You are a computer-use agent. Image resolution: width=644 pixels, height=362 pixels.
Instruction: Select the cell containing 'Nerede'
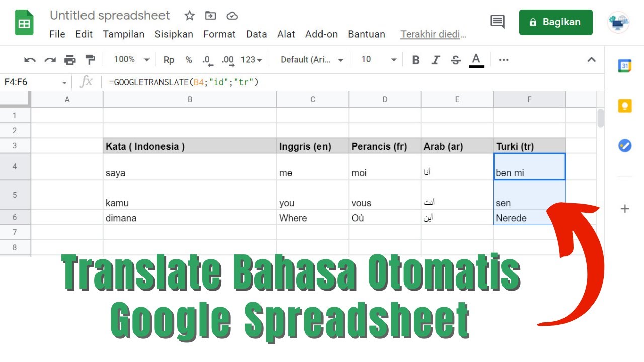529,218
